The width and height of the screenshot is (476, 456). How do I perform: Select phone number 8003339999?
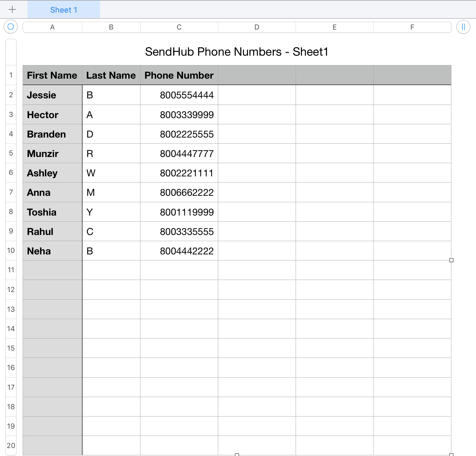(x=179, y=115)
